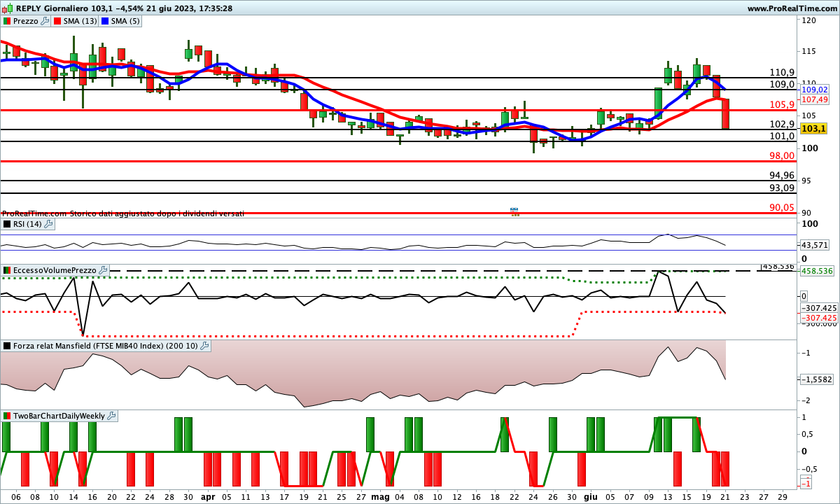Open RSI (14) settings wrench
Image resolution: width=840 pixels, height=504 pixels.
click(48, 224)
